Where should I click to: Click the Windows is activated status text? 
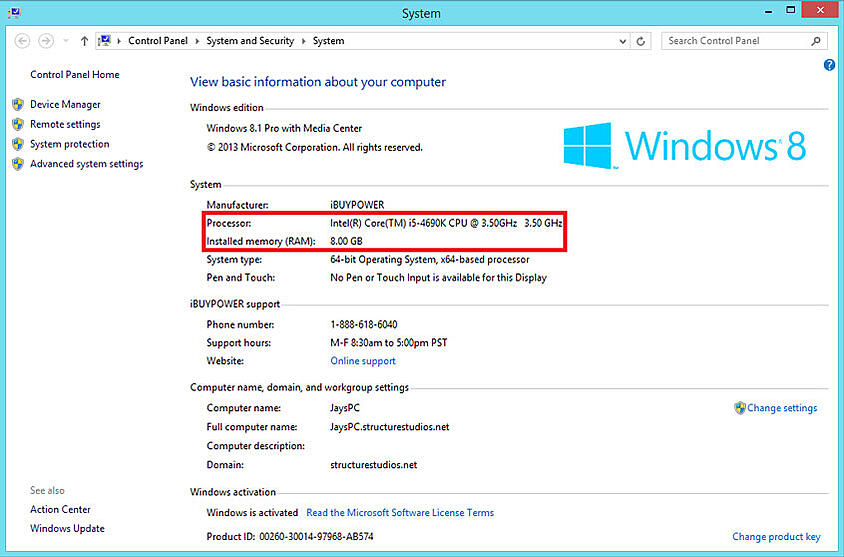[x=252, y=513]
